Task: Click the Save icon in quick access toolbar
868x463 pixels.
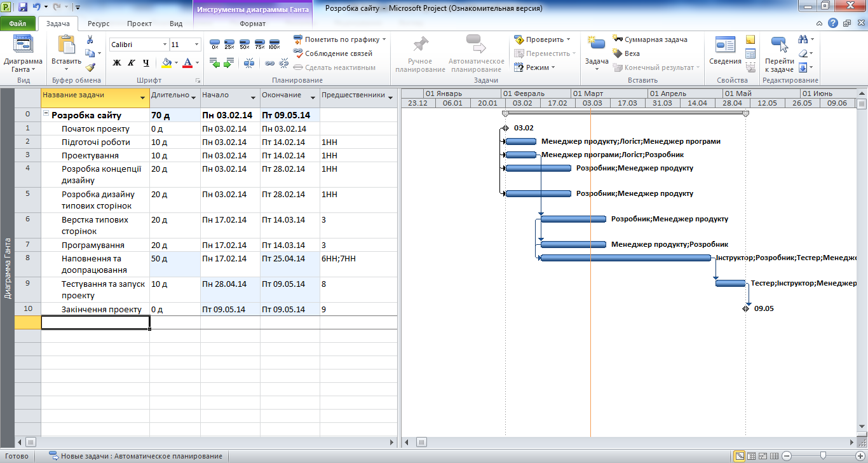Action: tap(23, 7)
